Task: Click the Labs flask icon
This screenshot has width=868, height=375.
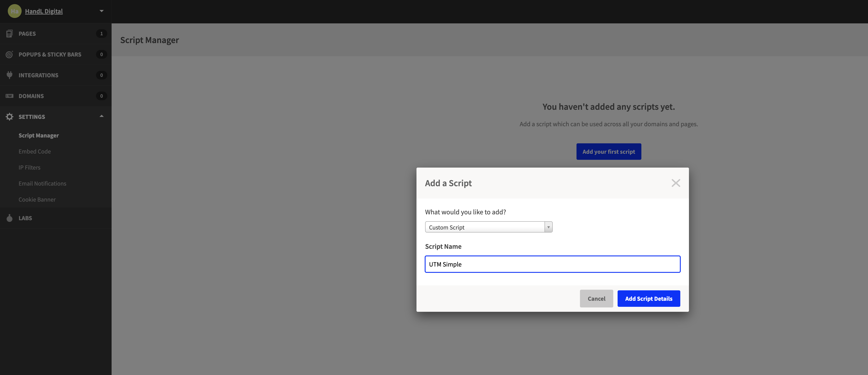Action: [x=10, y=218]
